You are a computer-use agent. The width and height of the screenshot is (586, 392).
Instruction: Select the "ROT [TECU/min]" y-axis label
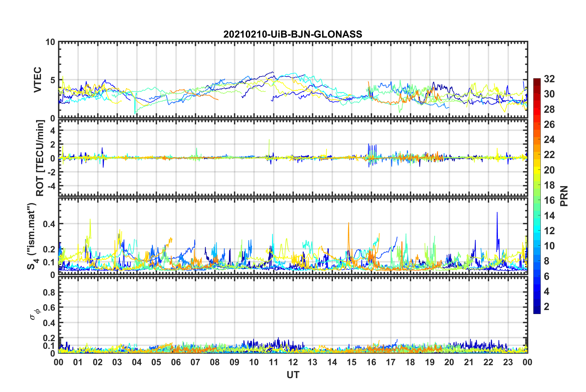coord(40,158)
